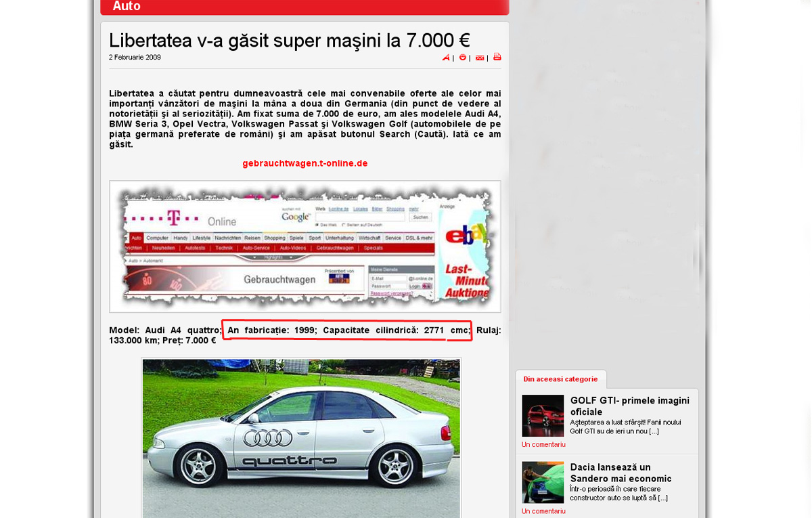Print the article using the printer icon
Screen dimensions: 812x518
[x=497, y=57]
